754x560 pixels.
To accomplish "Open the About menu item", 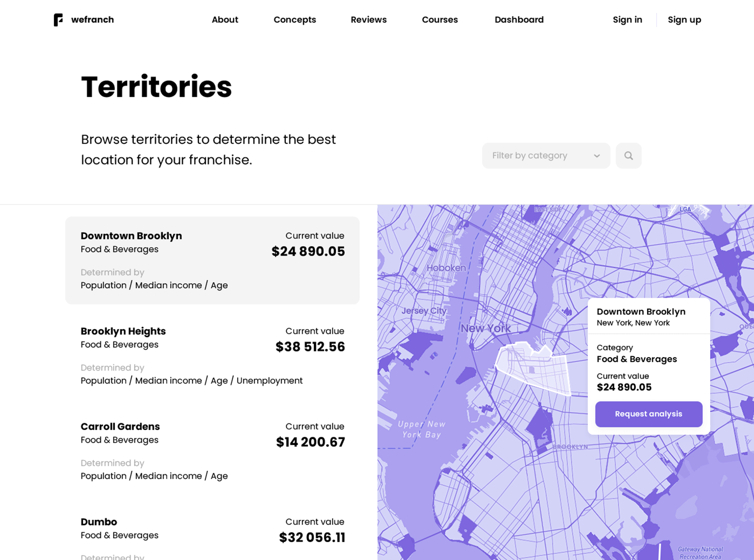I will 225,20.
